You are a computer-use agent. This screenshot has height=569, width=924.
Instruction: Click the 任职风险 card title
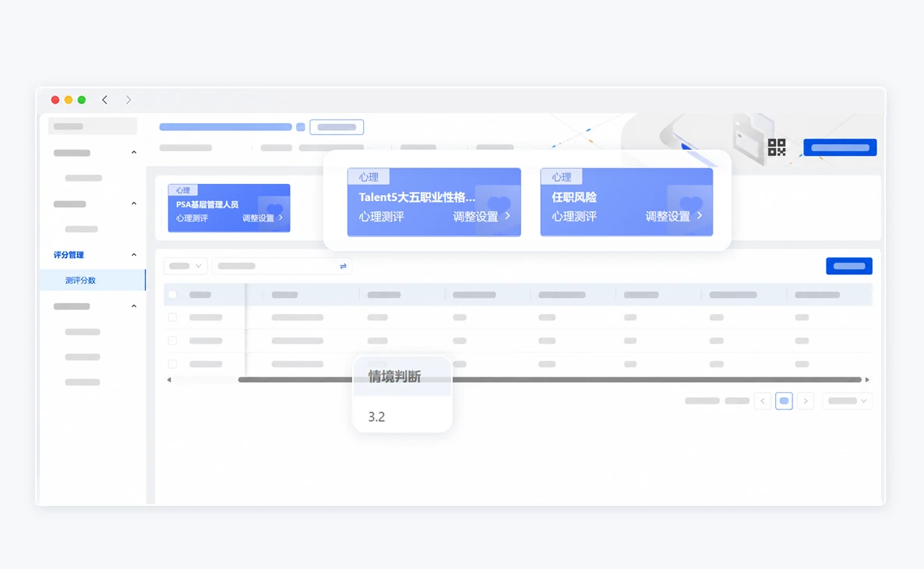(x=574, y=197)
